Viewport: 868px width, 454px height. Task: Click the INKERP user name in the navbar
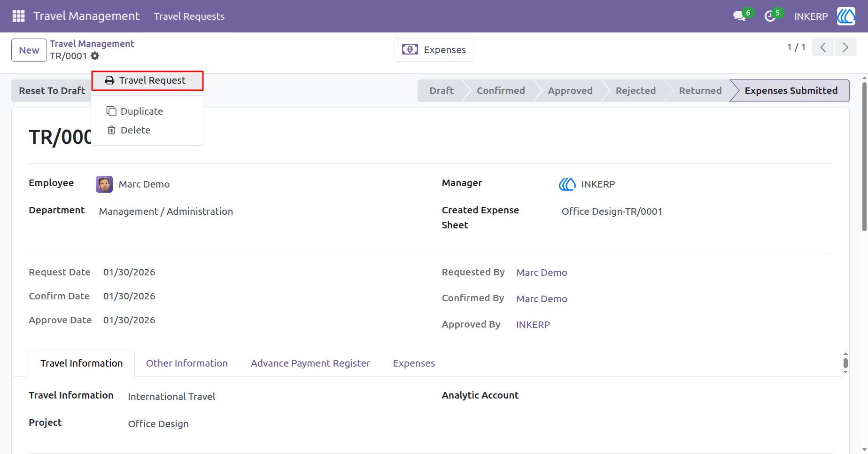tap(811, 16)
